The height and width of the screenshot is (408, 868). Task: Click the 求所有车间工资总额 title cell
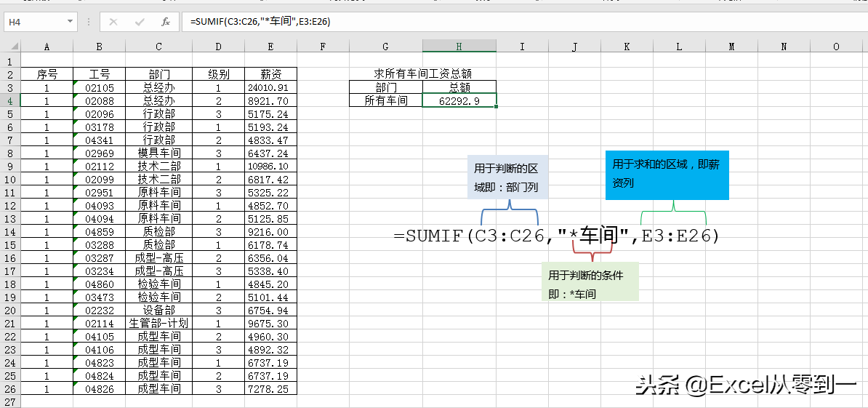coord(423,73)
